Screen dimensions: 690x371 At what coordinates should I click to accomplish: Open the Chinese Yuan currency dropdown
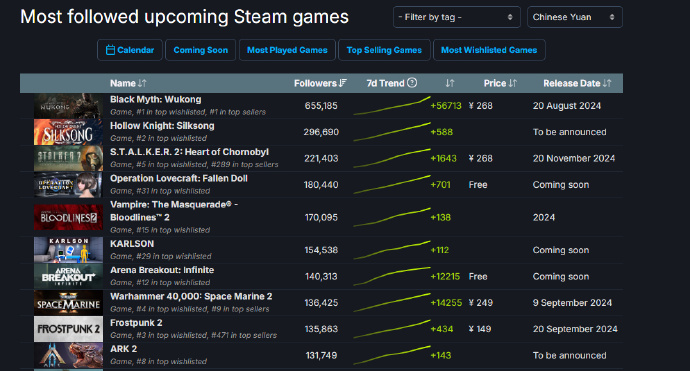coord(575,17)
